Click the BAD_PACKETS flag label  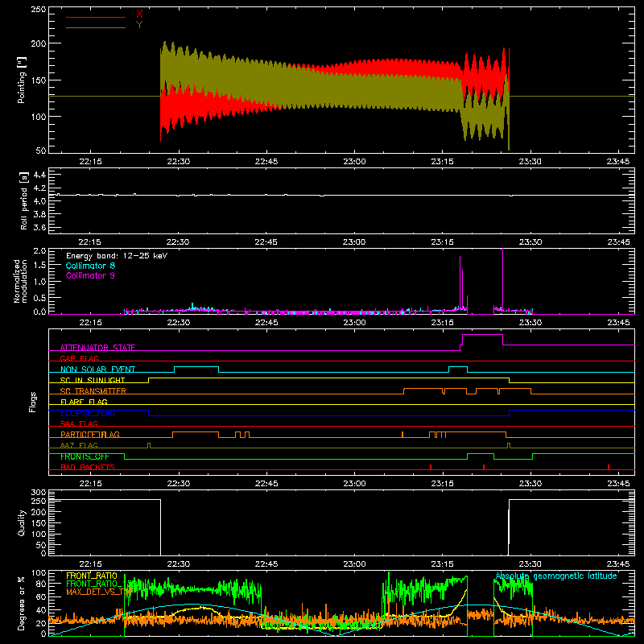[88, 467]
